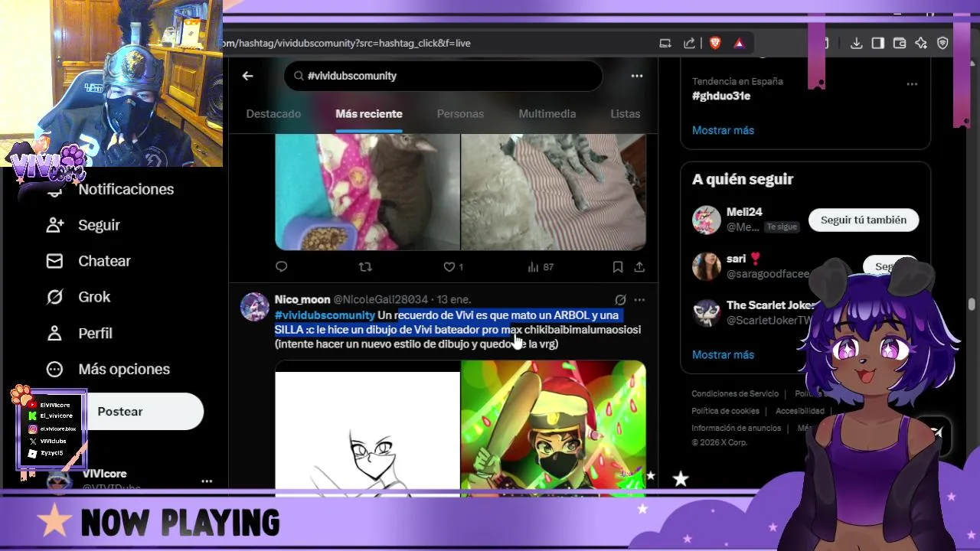This screenshot has height=551, width=980.
Task: Click the share page icon in address bar
Action: [x=689, y=44]
